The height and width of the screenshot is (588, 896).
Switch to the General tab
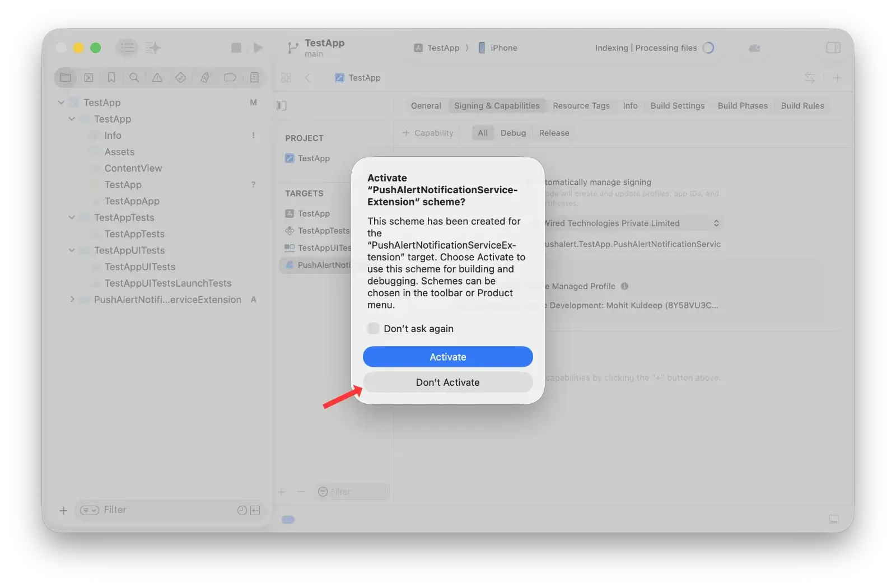426,106
